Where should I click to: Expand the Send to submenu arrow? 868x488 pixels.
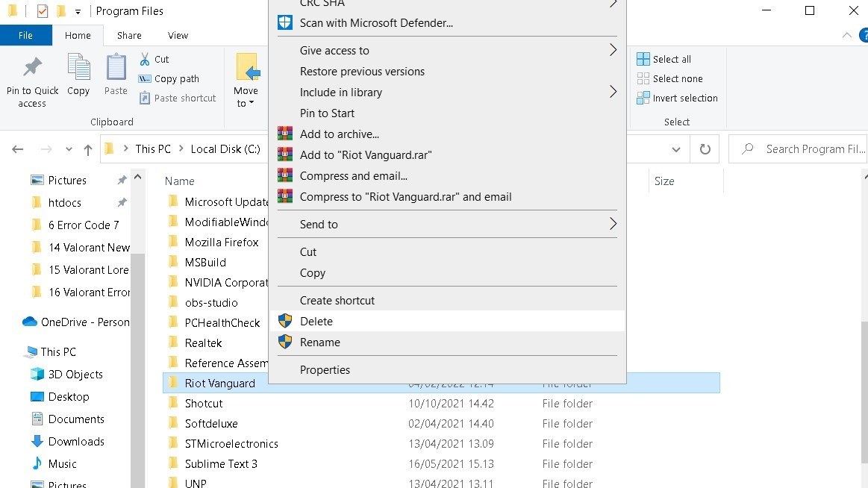(x=613, y=224)
